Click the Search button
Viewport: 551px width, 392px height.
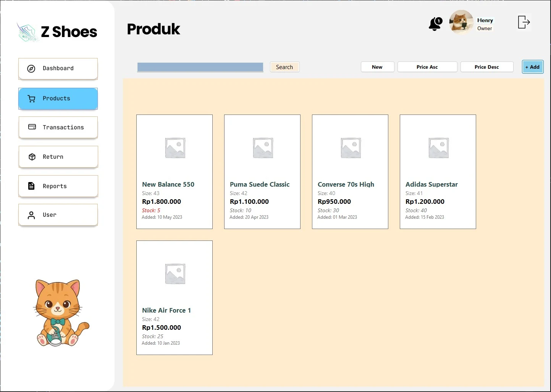click(284, 67)
